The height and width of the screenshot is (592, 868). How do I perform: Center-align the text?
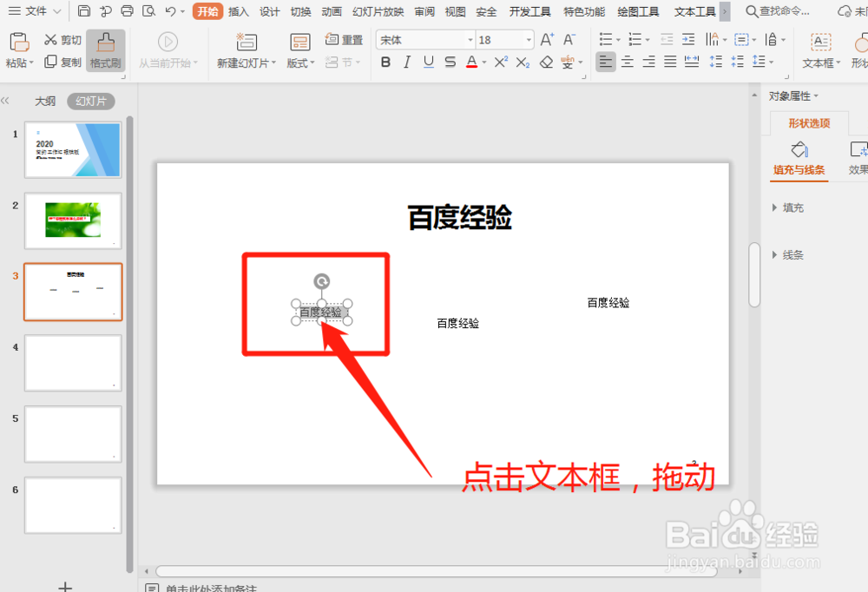(628, 62)
